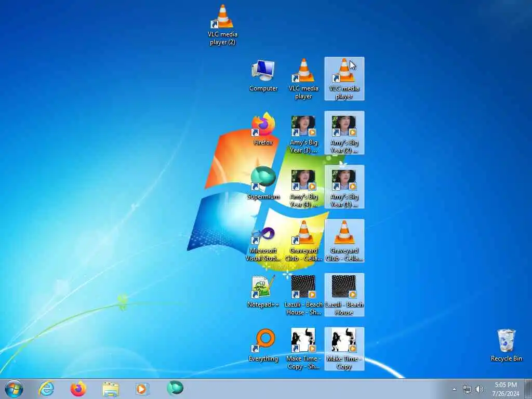Image resolution: width=532 pixels, height=399 pixels.
Task: Click the Show desktop strip beside the clock
Action: click(x=528, y=389)
